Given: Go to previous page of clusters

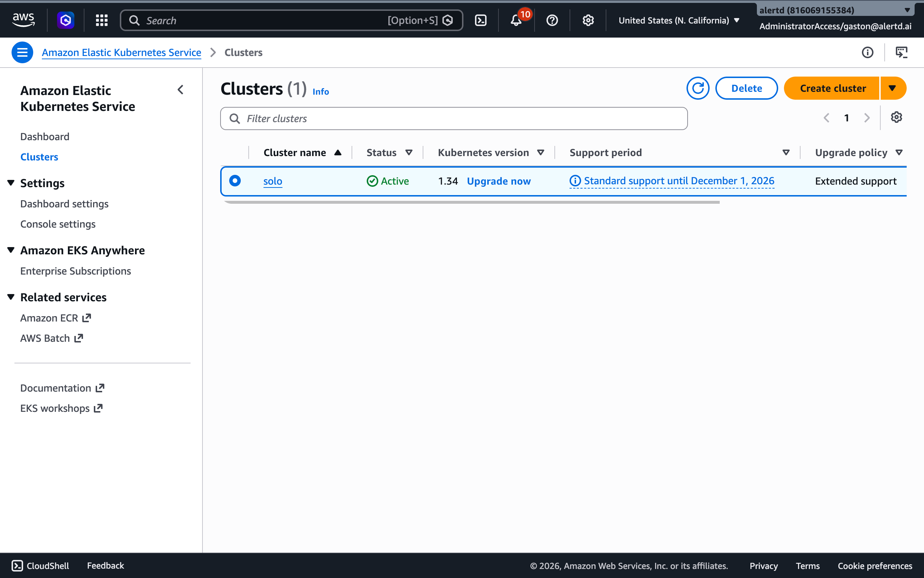Looking at the screenshot, I should 827,118.
